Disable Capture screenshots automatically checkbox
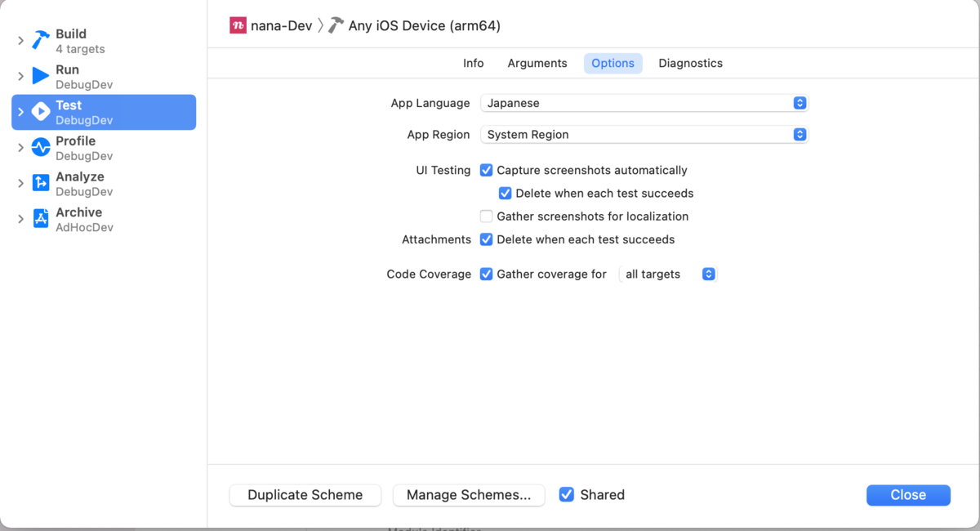Viewport: 980px width, 531px height. click(x=486, y=171)
